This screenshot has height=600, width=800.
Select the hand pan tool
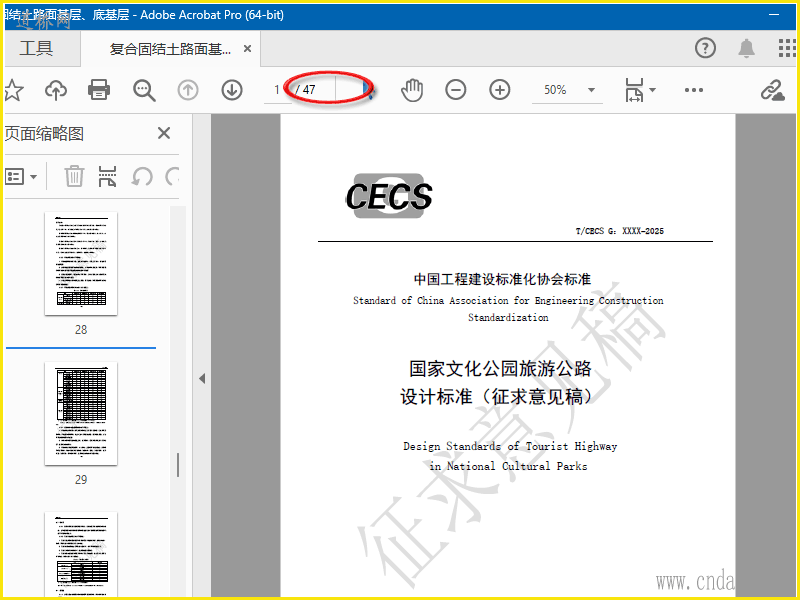click(412, 90)
